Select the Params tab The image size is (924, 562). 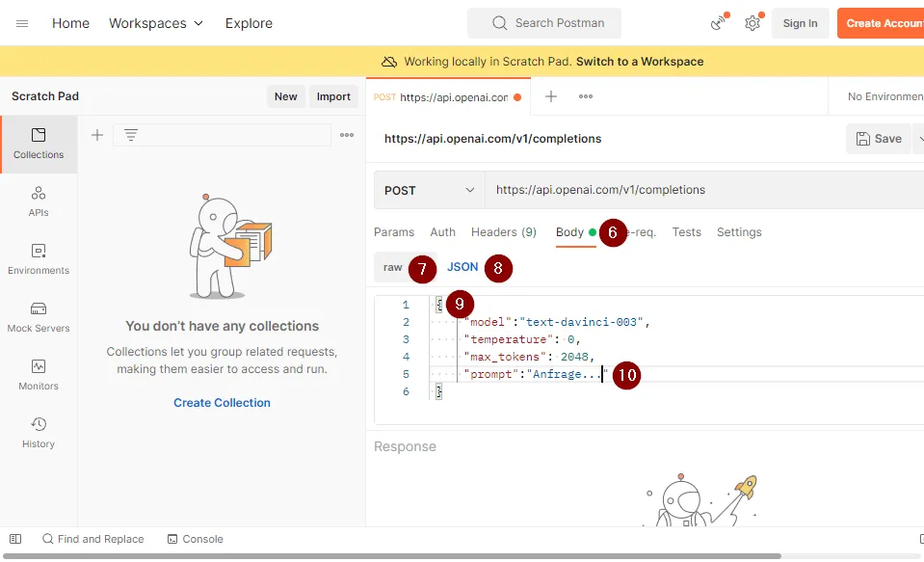click(394, 232)
